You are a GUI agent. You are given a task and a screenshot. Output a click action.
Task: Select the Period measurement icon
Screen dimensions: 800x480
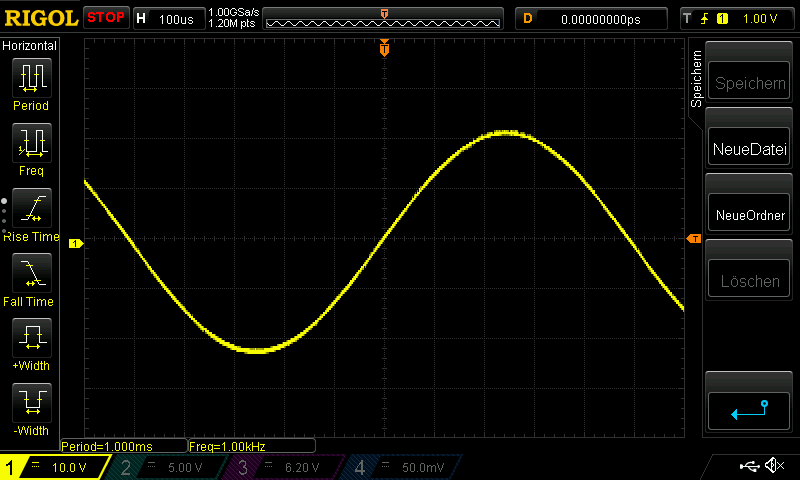point(32,78)
